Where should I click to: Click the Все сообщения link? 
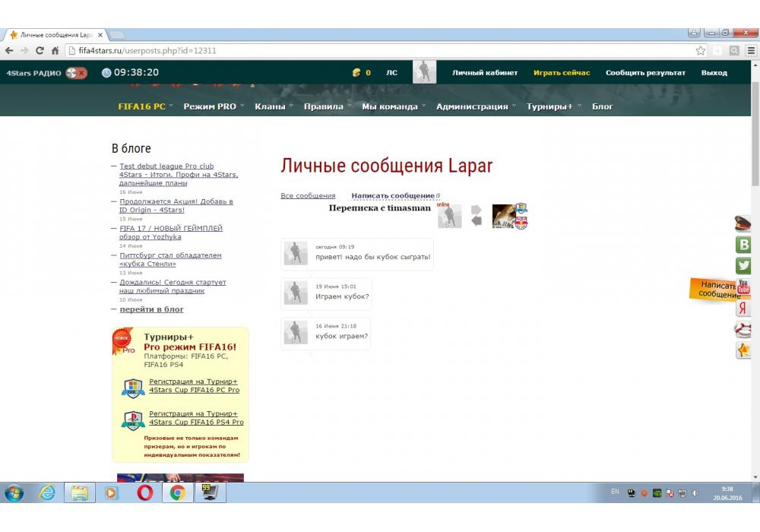coord(308,196)
